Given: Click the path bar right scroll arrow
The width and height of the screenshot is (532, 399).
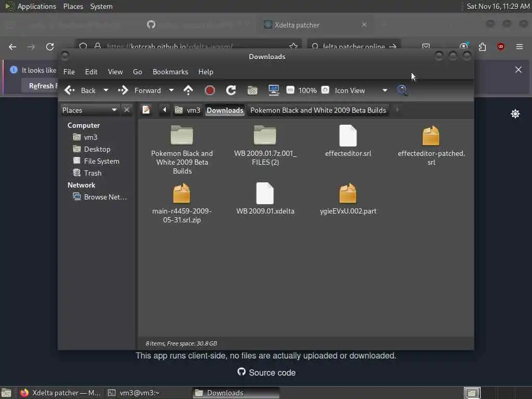Looking at the screenshot, I should click(397, 110).
